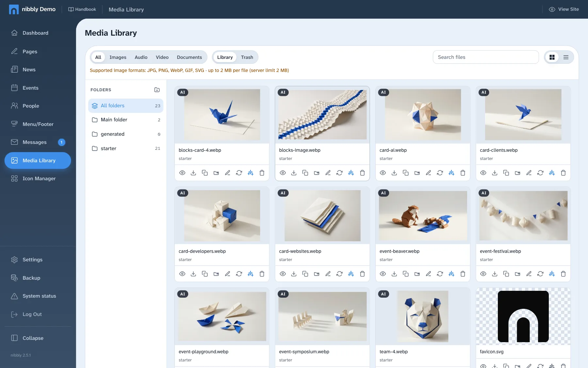This screenshot has height=368, width=588.
Task: Filter by Images
Action: click(x=118, y=57)
